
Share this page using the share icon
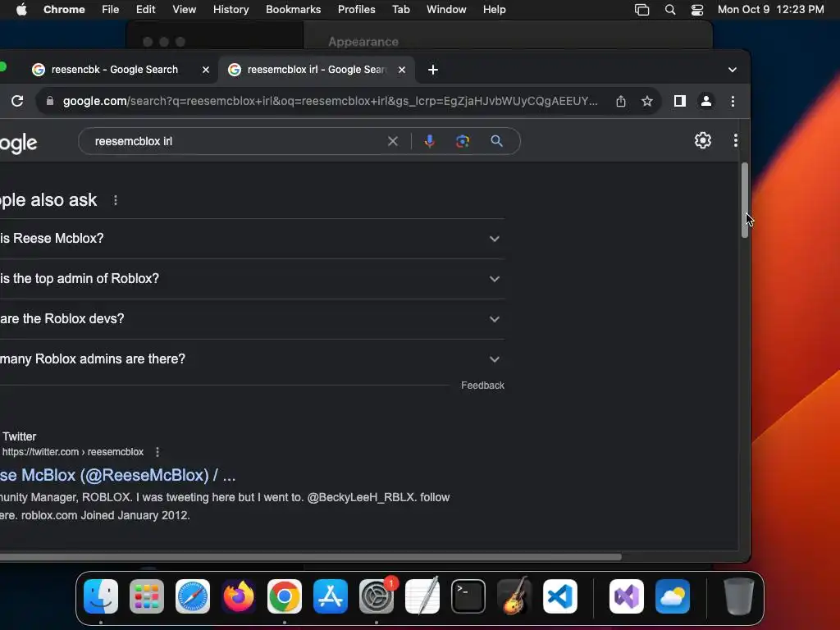click(x=621, y=101)
